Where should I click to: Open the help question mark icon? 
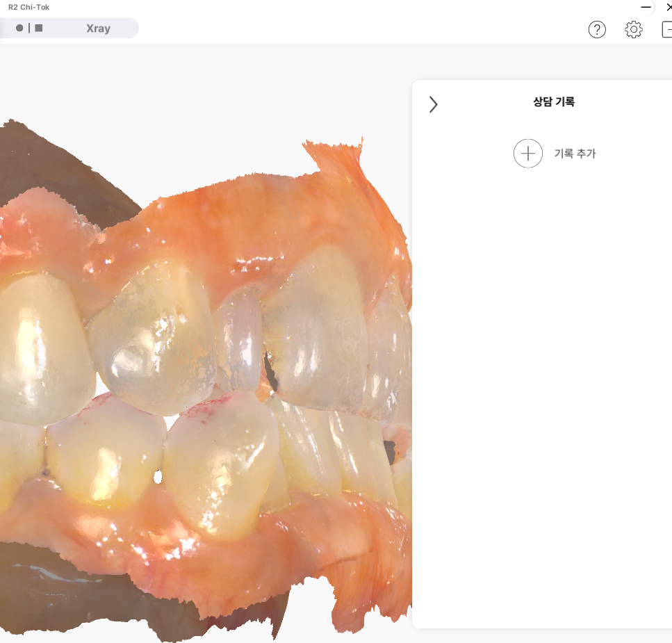pyautogui.click(x=597, y=29)
